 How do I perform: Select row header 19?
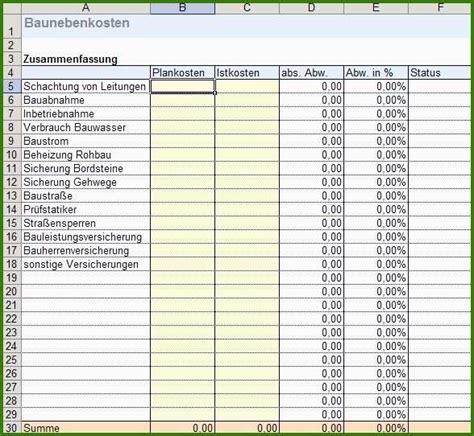12,278
